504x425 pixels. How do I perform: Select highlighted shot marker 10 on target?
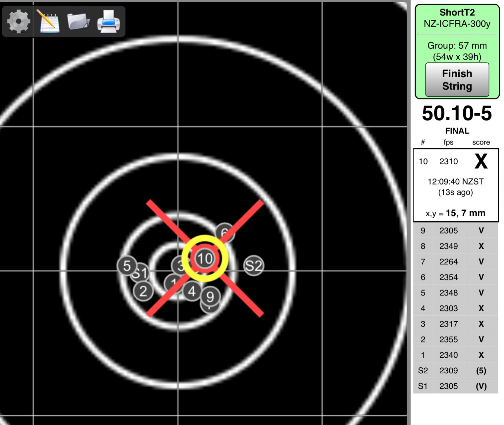205,258
